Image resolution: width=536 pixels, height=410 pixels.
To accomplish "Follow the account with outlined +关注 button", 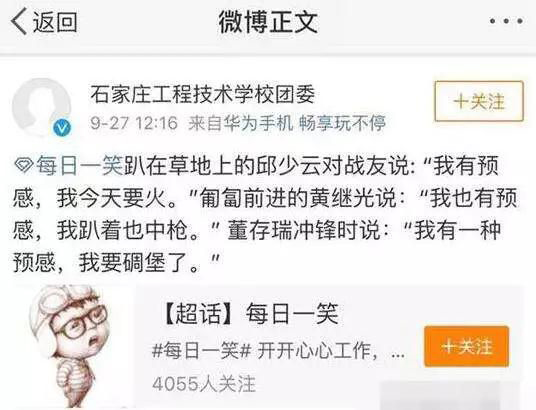I will point(479,101).
